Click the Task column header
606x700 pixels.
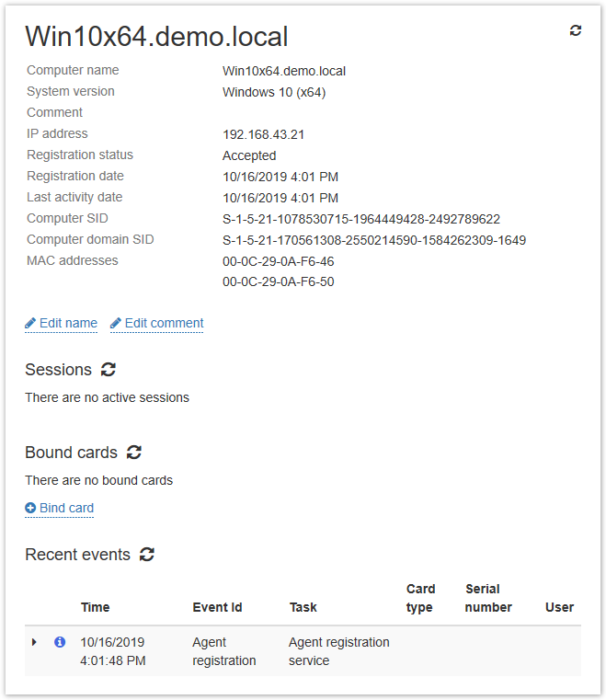(x=303, y=607)
